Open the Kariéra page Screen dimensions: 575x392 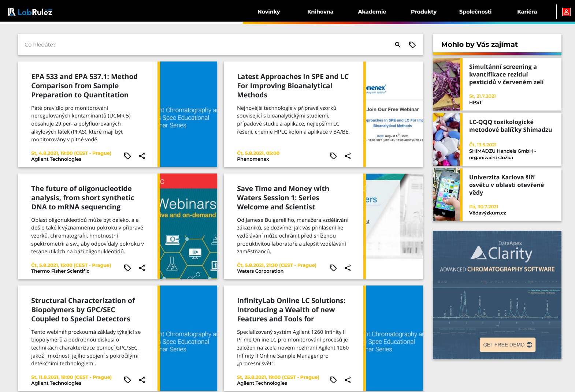click(x=527, y=12)
